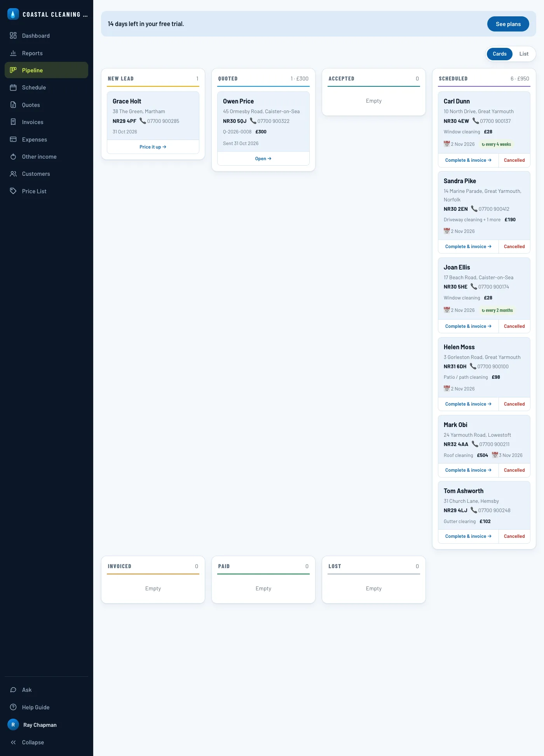Click 'Roof cleaning' on Mark Obi card
The width and height of the screenshot is (544, 756).
pyautogui.click(x=458, y=455)
